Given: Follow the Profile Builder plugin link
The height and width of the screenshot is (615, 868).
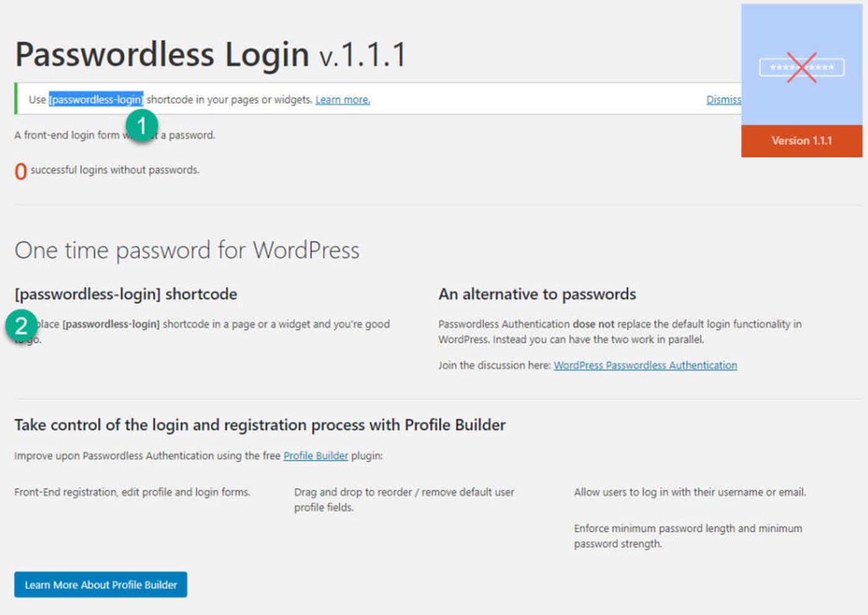Looking at the screenshot, I should (x=316, y=456).
